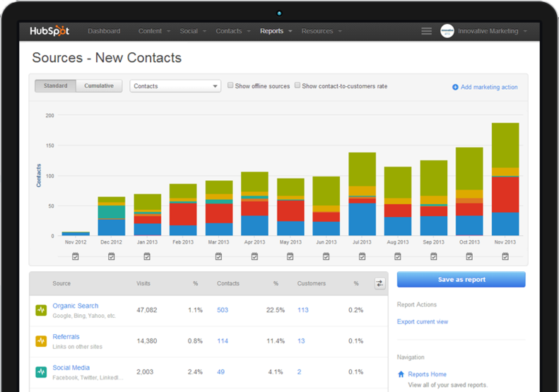Click Add marketing action link
Screen dimensions: 559x392
489,87
